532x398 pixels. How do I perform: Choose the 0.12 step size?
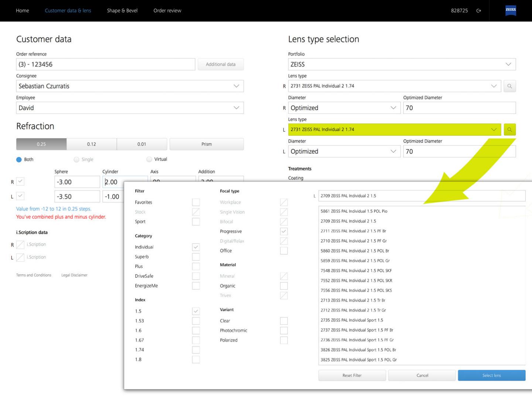[x=92, y=144]
